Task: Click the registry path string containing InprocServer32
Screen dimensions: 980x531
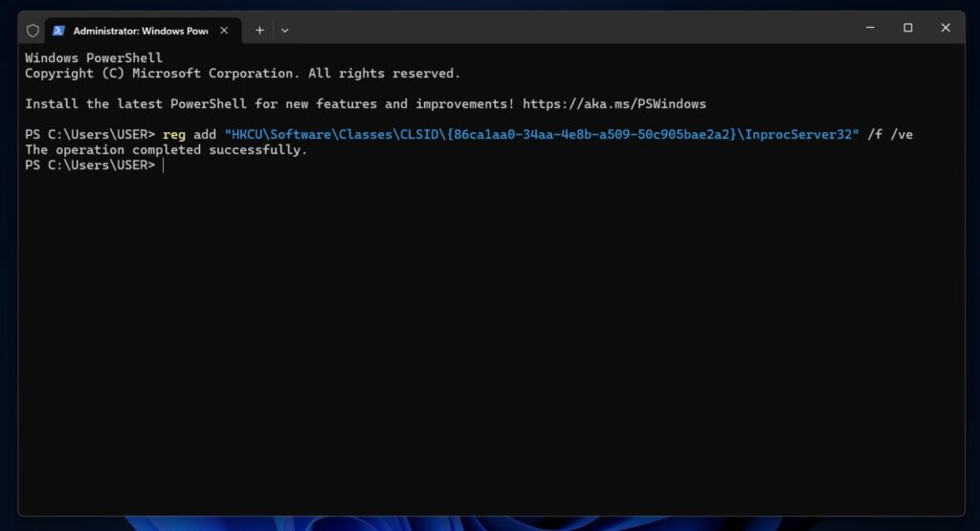Action: pyautogui.click(x=542, y=134)
